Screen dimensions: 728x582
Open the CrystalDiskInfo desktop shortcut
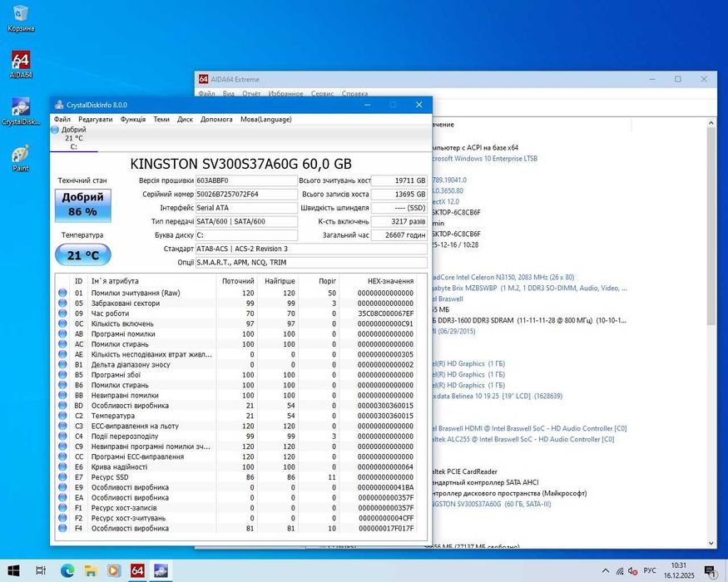[21, 109]
